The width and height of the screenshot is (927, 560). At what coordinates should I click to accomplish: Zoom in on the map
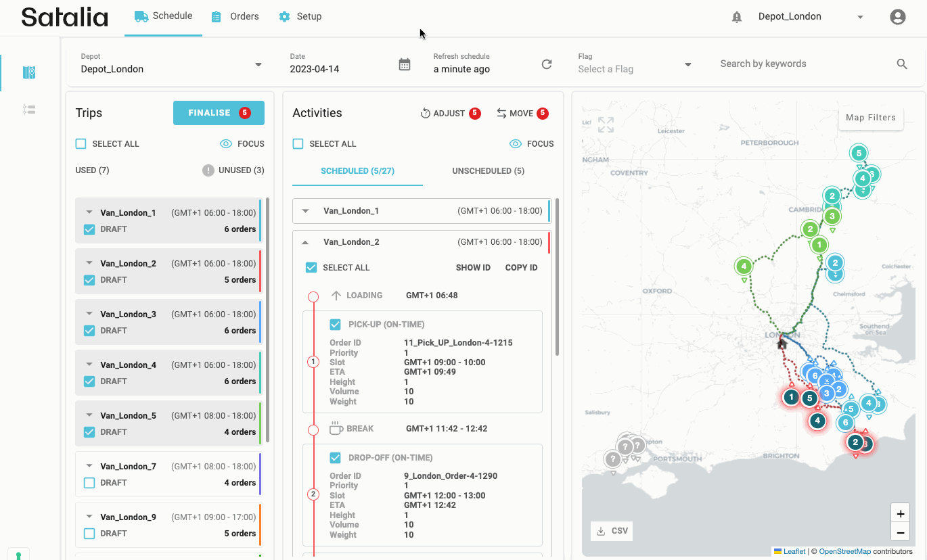pyautogui.click(x=900, y=513)
